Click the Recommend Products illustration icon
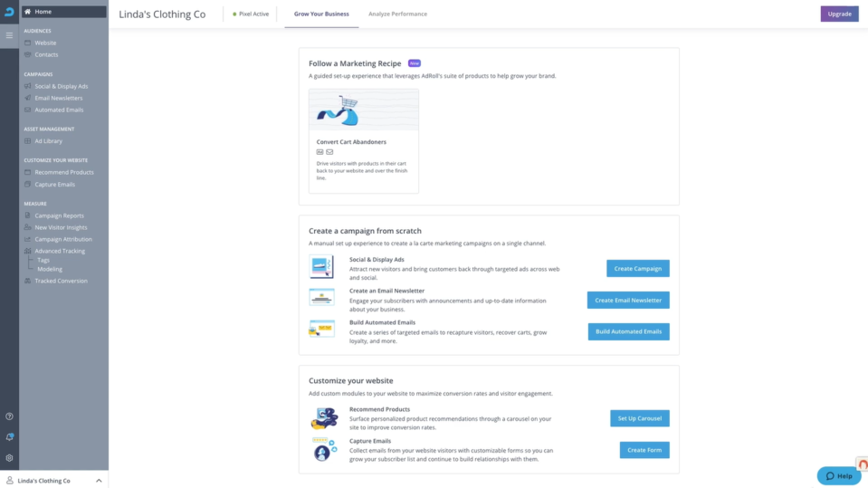 [x=324, y=418]
